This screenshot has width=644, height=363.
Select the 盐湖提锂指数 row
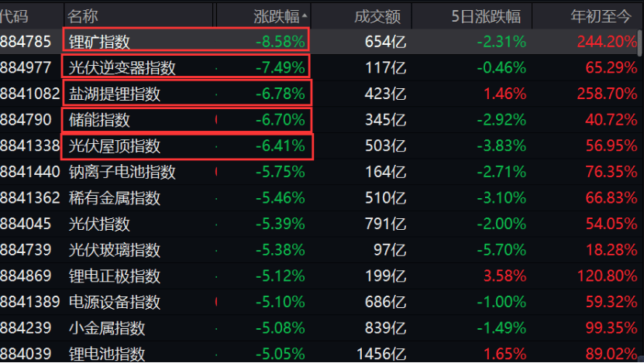coord(320,94)
